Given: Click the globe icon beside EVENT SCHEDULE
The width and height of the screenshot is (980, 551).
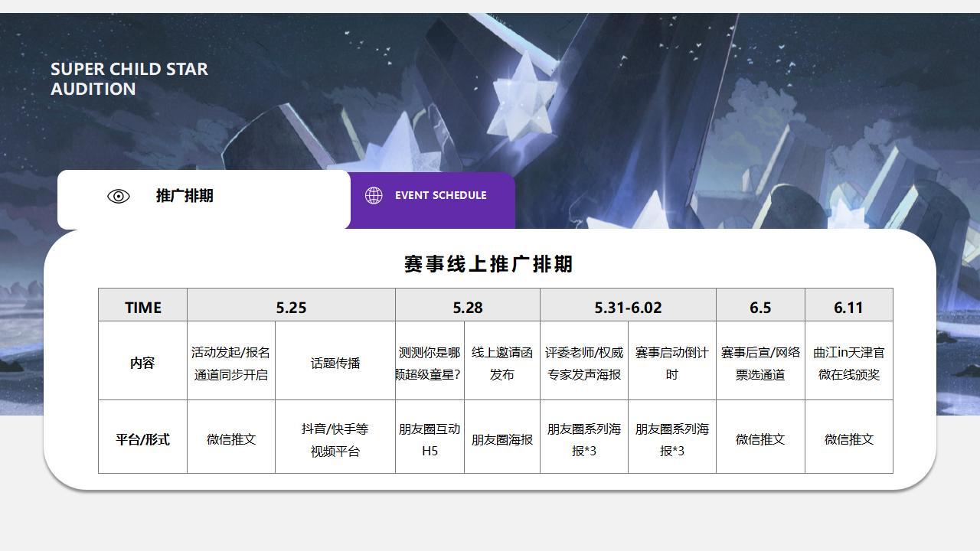Looking at the screenshot, I should click(374, 195).
